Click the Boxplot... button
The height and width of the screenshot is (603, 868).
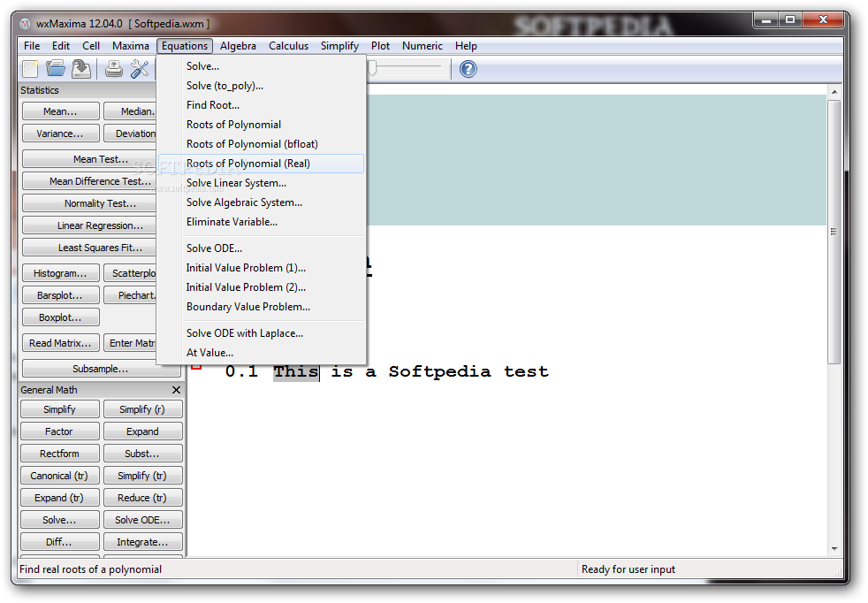click(x=60, y=317)
